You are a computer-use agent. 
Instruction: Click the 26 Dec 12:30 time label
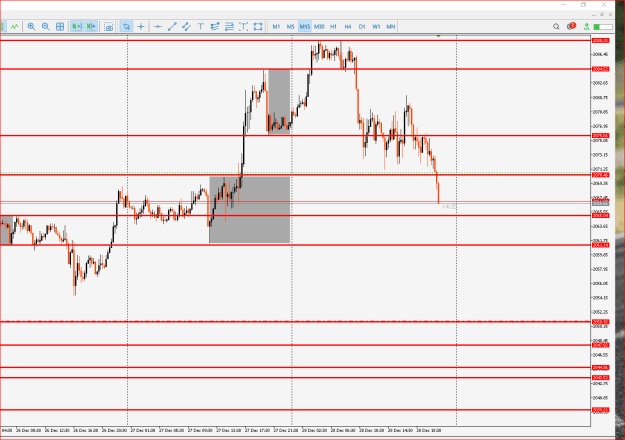(57, 430)
